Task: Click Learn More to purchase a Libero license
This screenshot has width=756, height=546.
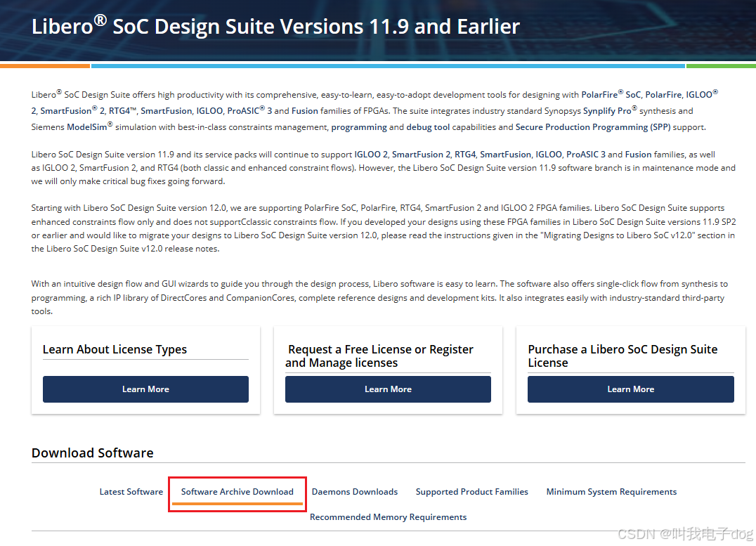Action: point(630,389)
